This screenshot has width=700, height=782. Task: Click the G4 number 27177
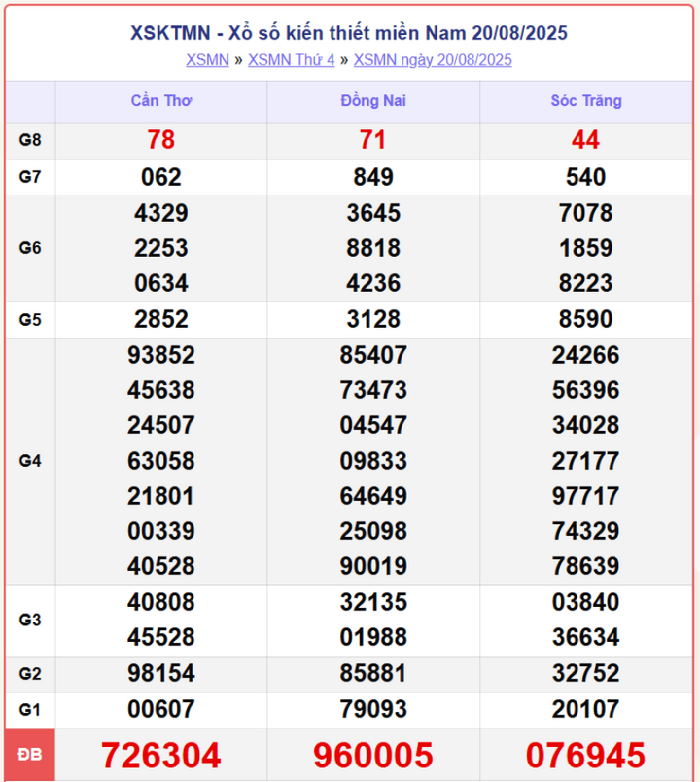[x=586, y=461]
